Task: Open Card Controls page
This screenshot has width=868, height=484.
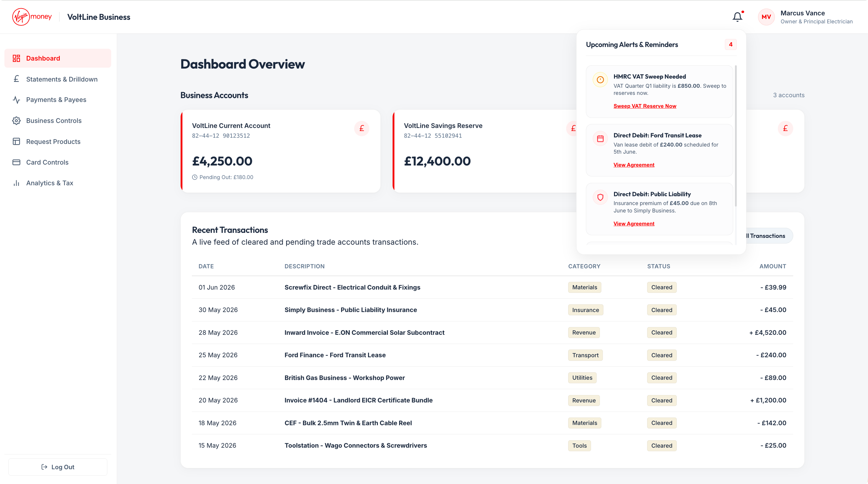Action: (x=58, y=162)
